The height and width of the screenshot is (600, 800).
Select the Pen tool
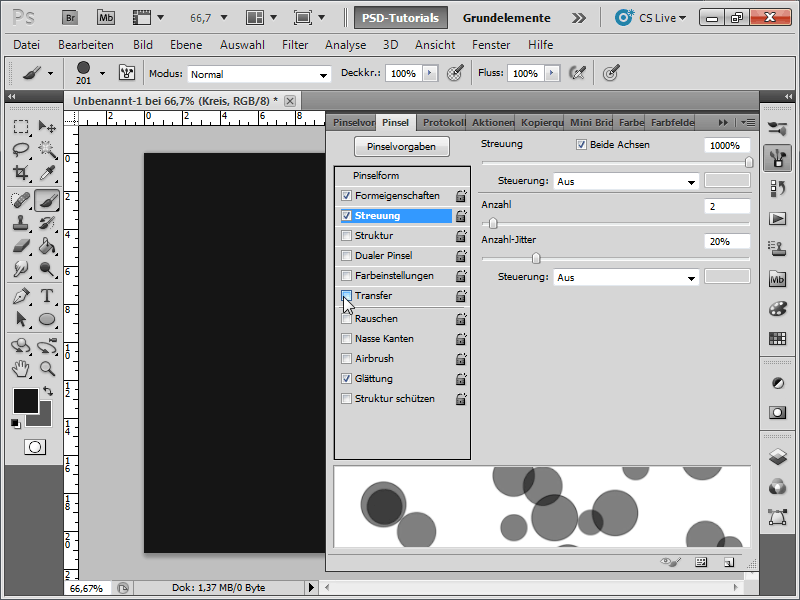21,296
